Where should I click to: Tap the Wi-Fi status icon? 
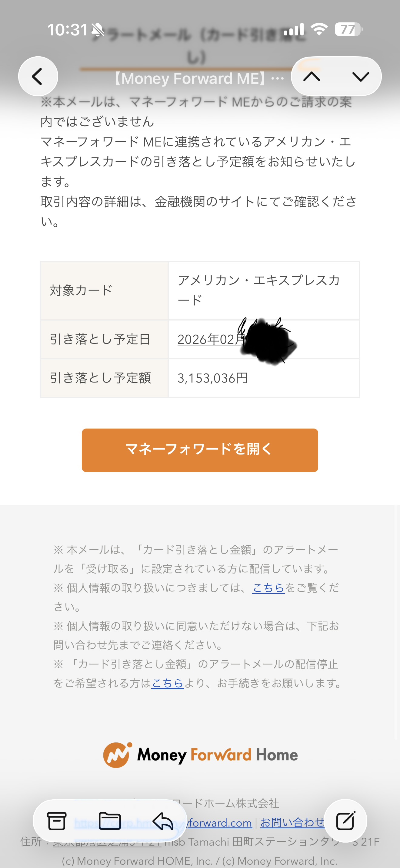point(319,30)
